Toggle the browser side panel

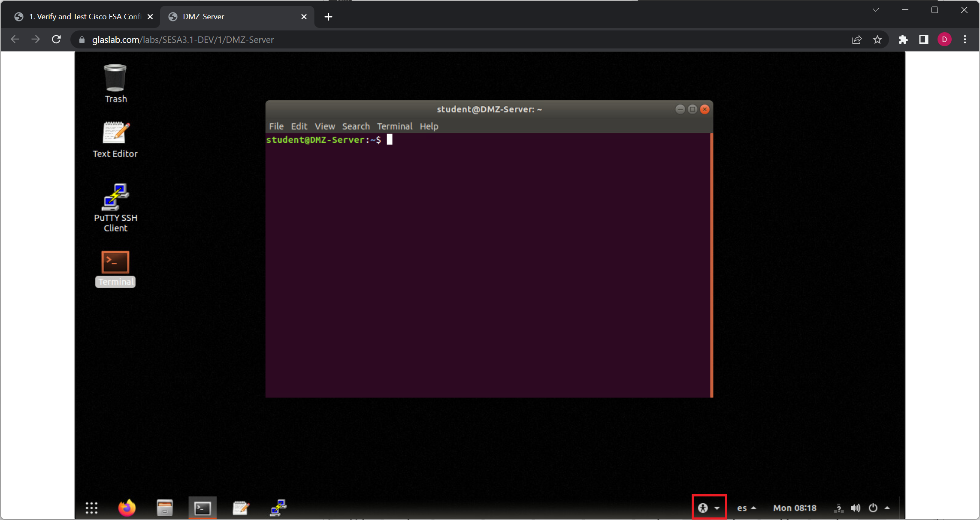tap(923, 39)
